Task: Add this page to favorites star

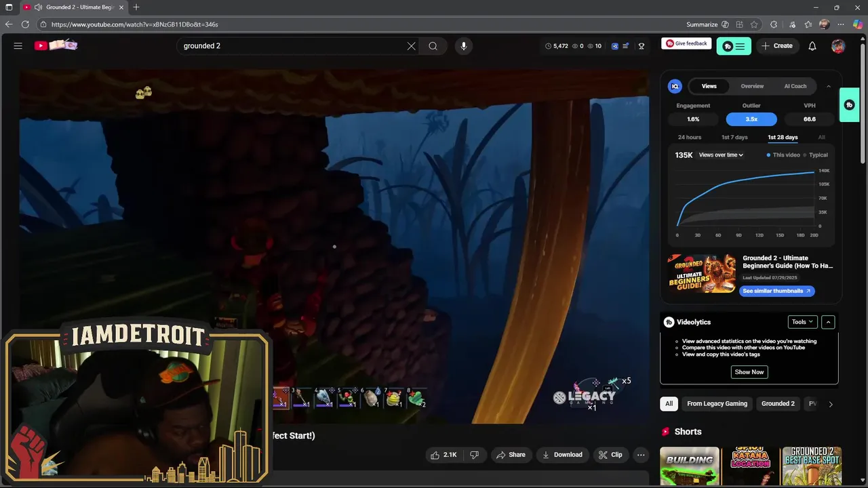Action: [x=754, y=24]
